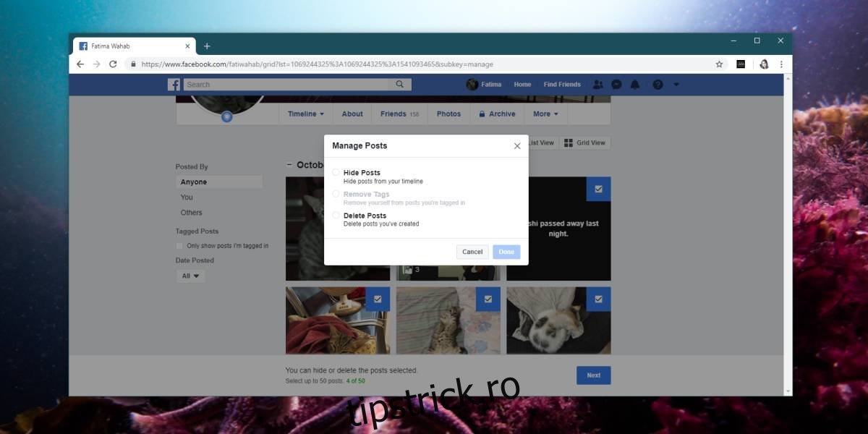Uncheck the red blanket photo's checkbox
This screenshot has height=434, width=868.
[x=378, y=299]
